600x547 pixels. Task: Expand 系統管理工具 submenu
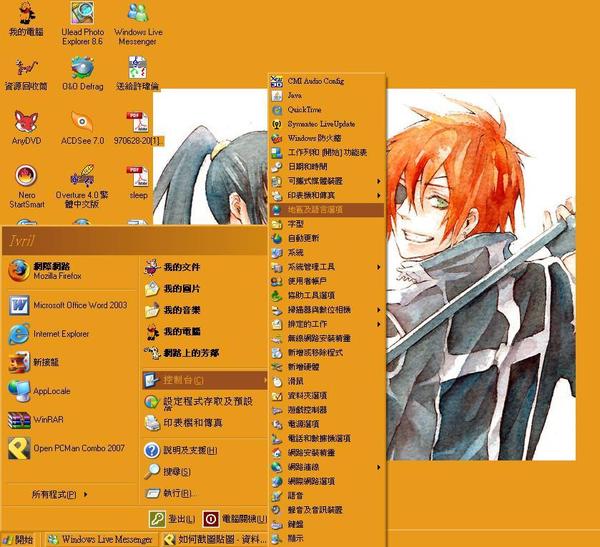click(327, 267)
